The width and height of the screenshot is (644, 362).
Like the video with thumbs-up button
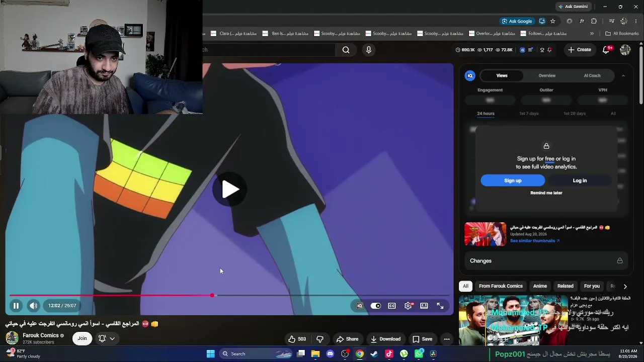point(297,339)
